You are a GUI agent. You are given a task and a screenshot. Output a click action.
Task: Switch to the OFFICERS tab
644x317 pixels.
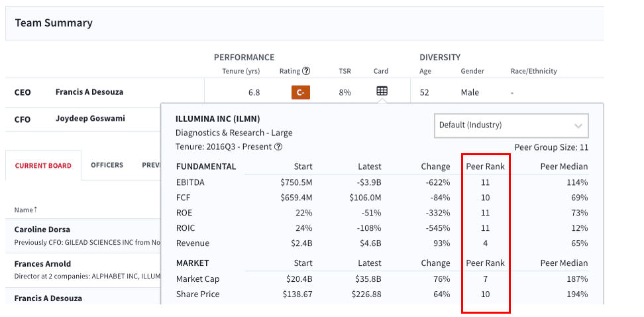coord(107,165)
